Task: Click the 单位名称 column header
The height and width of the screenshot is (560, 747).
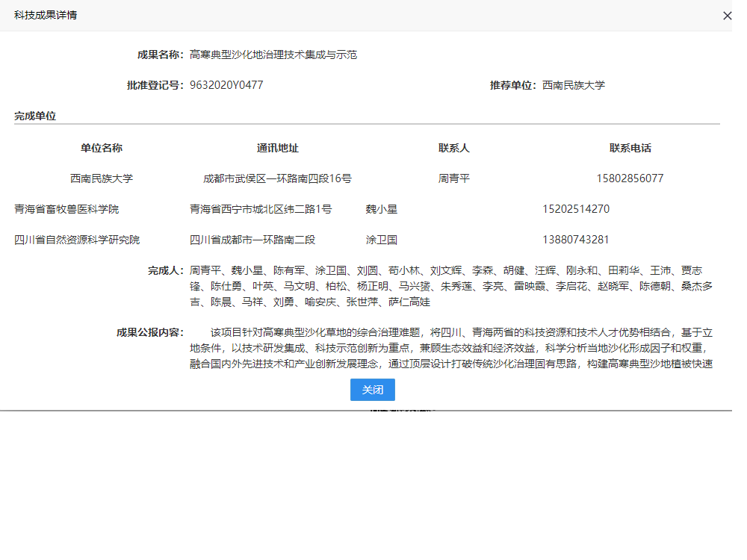Action: pos(102,148)
